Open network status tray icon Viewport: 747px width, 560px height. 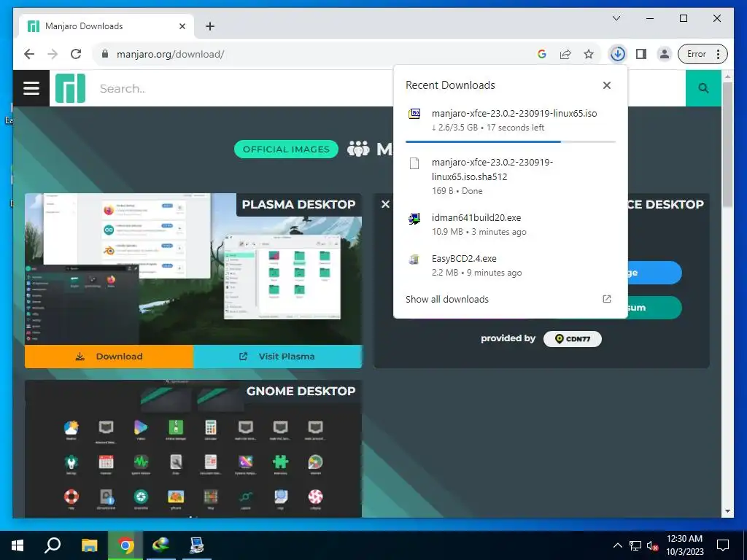point(635,545)
